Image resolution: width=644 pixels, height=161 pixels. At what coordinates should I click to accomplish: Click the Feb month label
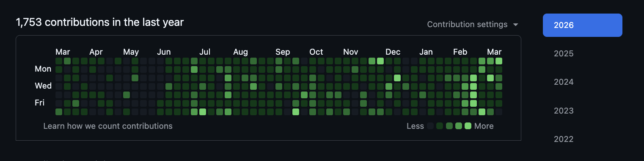point(460,52)
